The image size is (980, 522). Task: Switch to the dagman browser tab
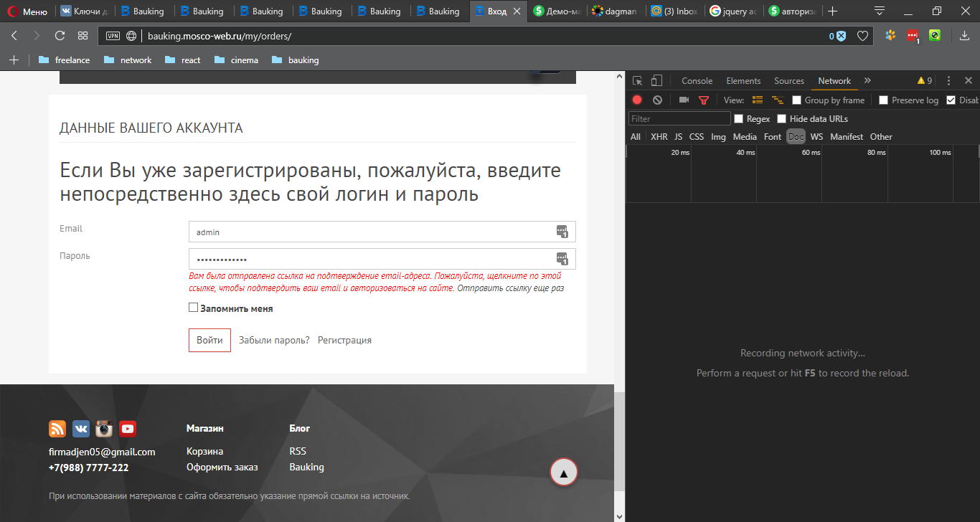click(615, 11)
